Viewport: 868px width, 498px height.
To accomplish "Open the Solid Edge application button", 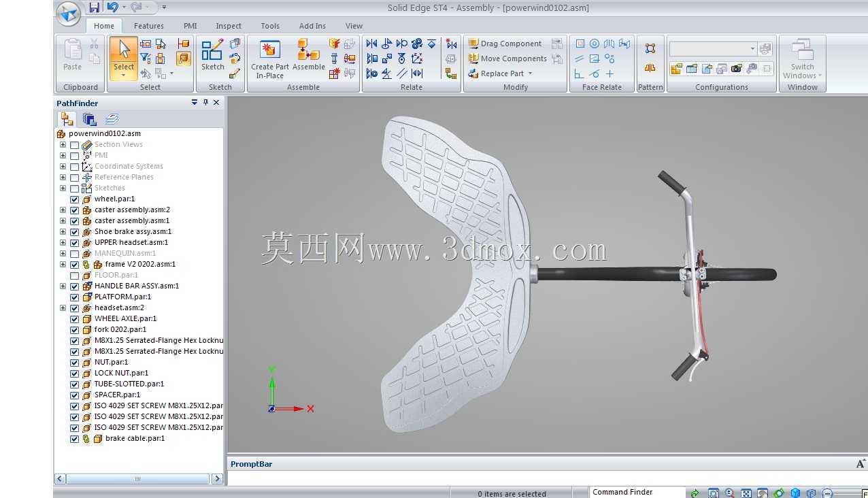I will click(x=69, y=13).
